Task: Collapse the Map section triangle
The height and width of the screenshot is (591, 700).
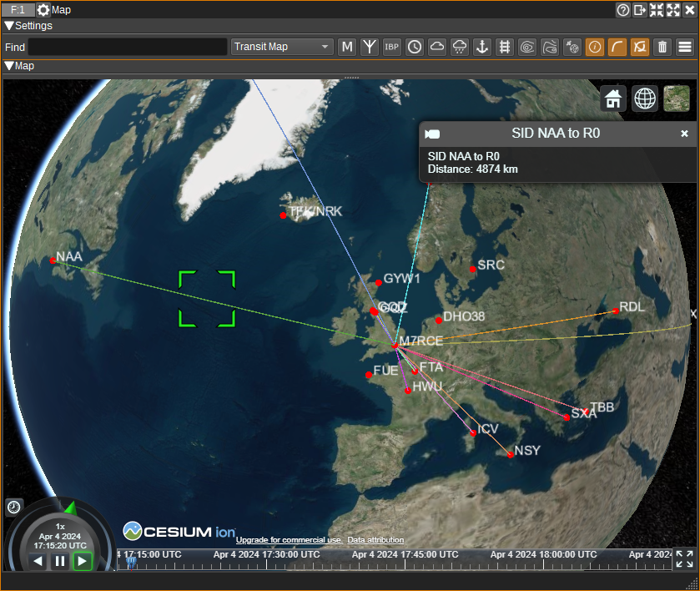Action: click(9, 66)
